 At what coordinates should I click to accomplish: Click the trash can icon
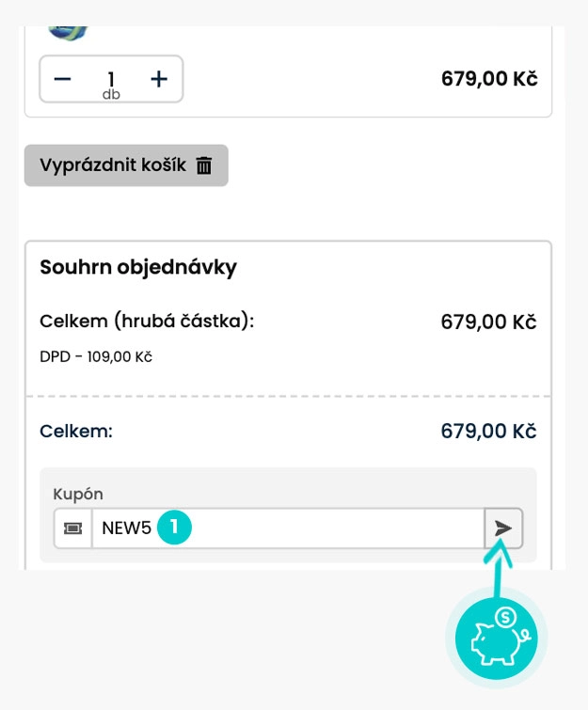[204, 166]
